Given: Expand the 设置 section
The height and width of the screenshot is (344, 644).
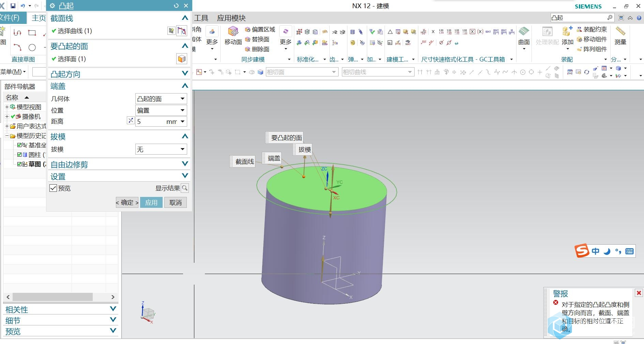Looking at the screenshot, I should pos(185,176).
